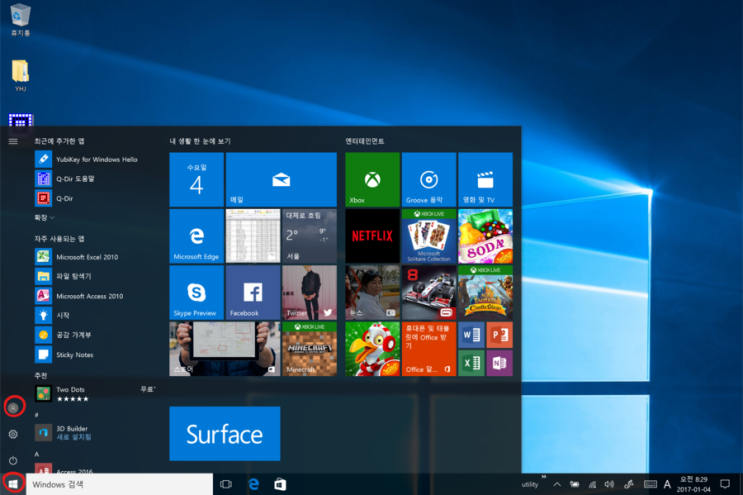Open the Skype Preview tile
743x495 pixels.
pos(197,292)
